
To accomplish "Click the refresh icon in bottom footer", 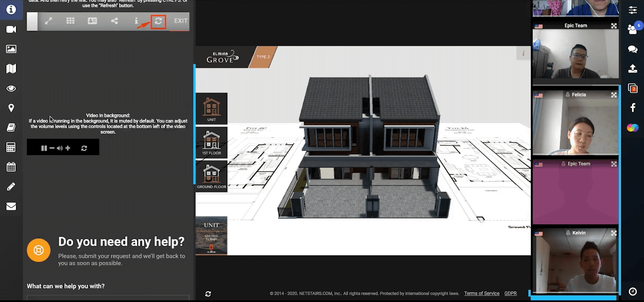I will [x=208, y=294].
